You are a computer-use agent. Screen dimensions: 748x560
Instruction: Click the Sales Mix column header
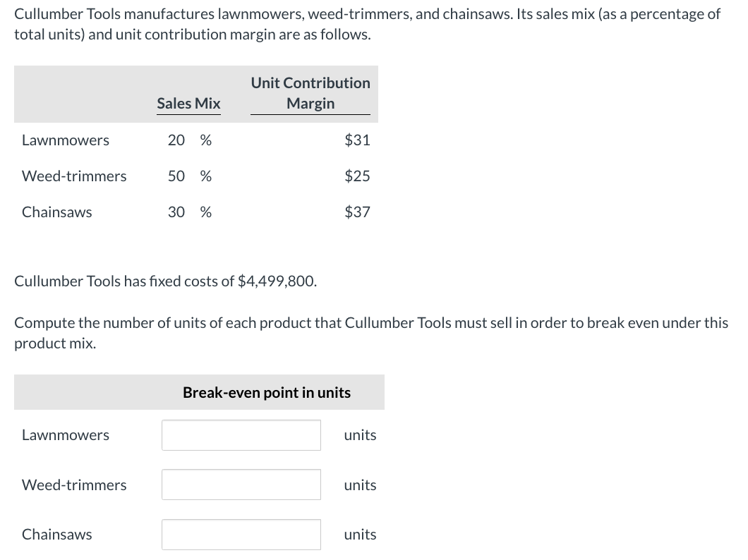[x=188, y=104]
